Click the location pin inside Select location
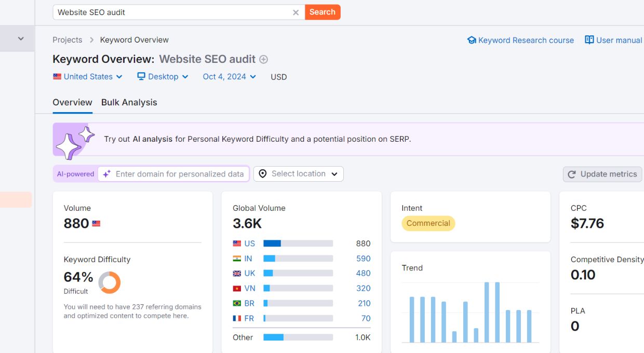 coord(263,174)
